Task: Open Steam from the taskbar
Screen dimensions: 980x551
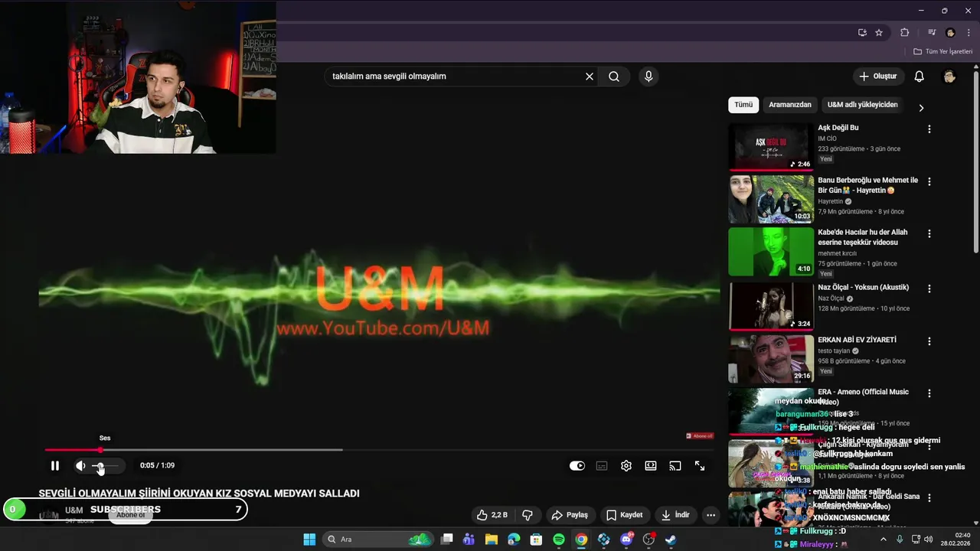Action: [x=671, y=540]
